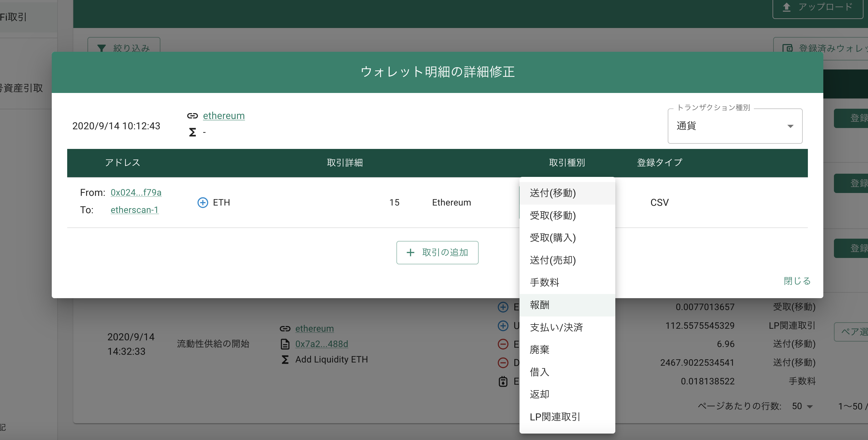The width and height of the screenshot is (868, 440).
Task: Click the Ethereum text in the ETH row
Action: tap(452, 202)
